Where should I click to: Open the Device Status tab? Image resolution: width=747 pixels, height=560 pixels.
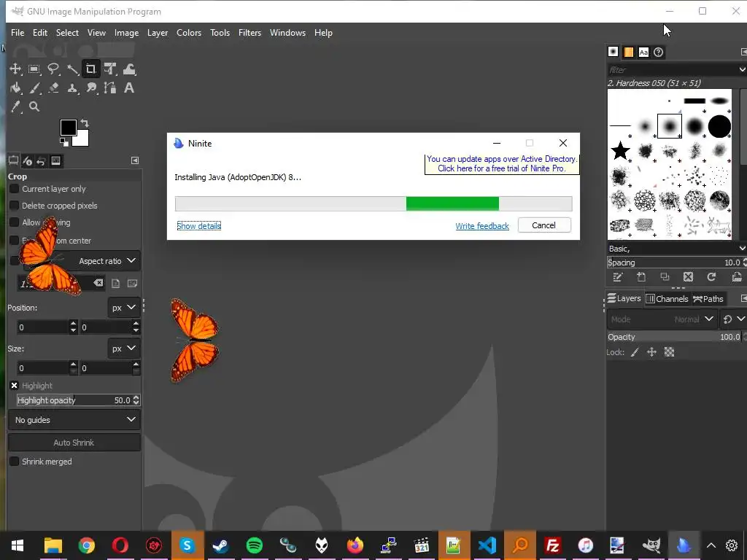pyautogui.click(x=27, y=161)
